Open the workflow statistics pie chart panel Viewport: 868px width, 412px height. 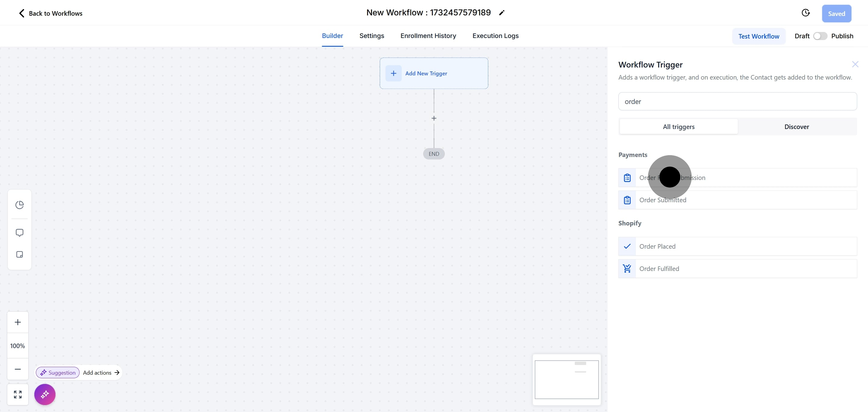[19, 204]
